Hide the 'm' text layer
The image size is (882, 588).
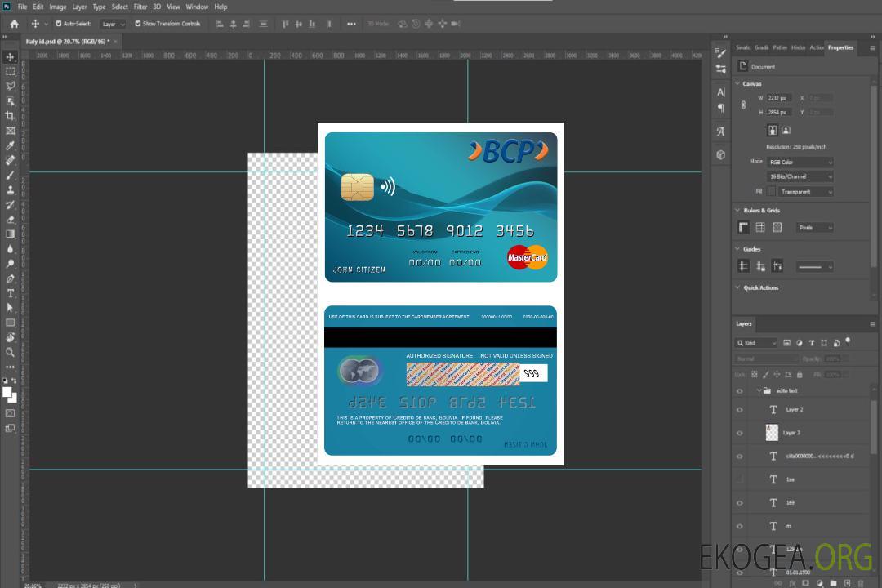(740, 526)
